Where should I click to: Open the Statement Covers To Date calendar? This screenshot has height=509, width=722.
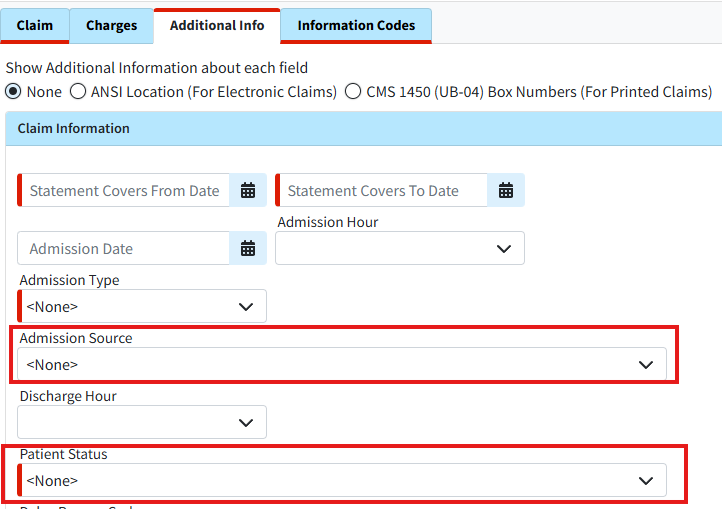tap(506, 191)
